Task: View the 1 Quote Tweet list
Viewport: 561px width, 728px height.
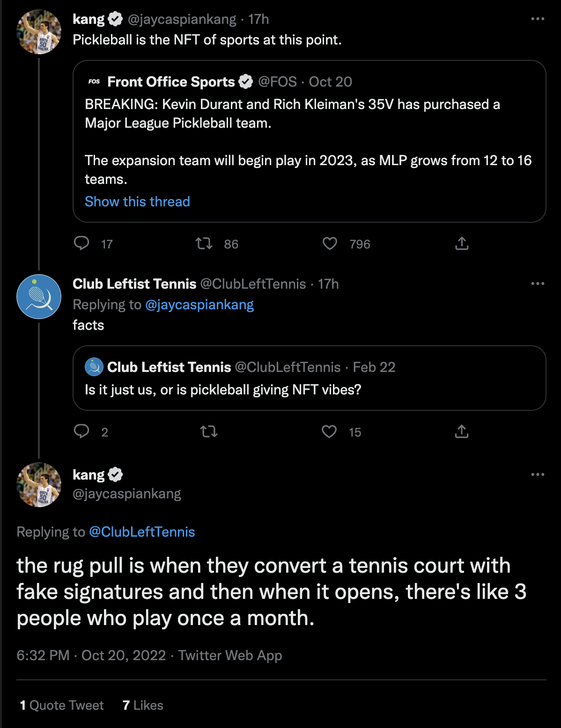Action: click(62, 705)
